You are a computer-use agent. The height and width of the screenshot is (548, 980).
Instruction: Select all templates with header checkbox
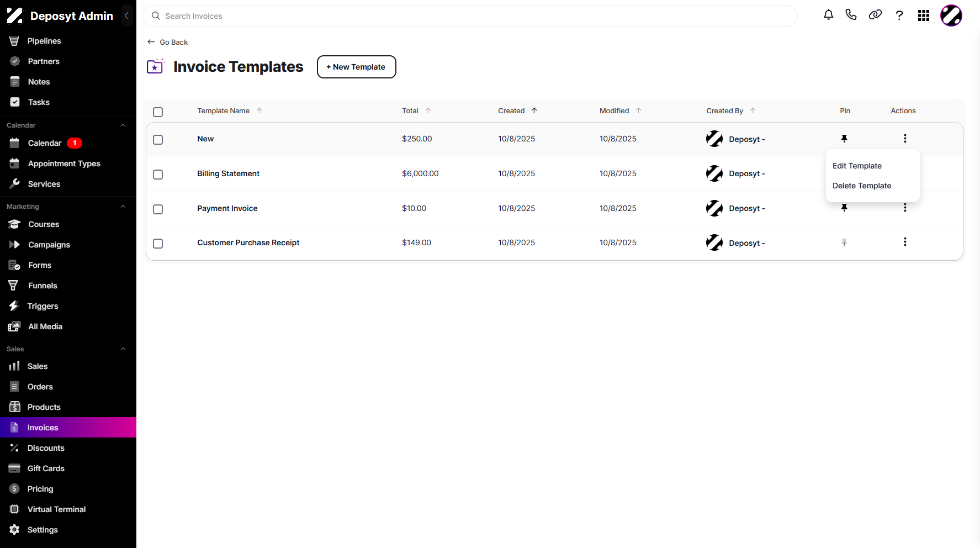158,112
